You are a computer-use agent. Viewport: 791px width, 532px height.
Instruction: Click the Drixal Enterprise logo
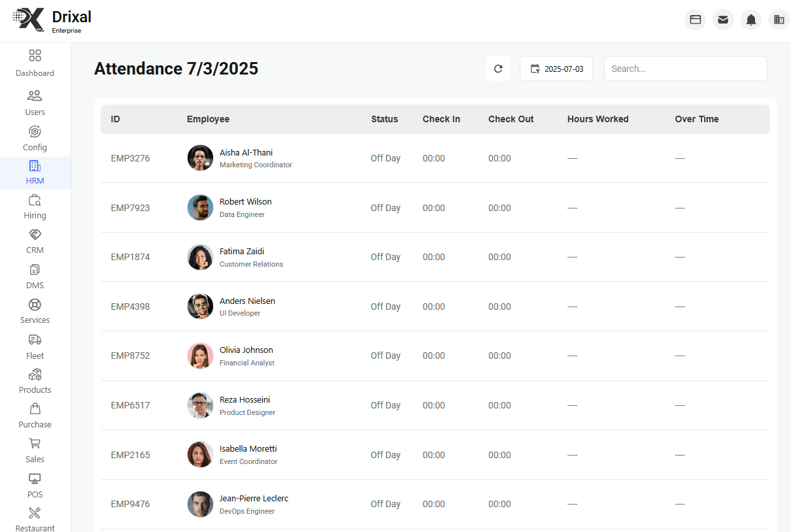(51, 18)
